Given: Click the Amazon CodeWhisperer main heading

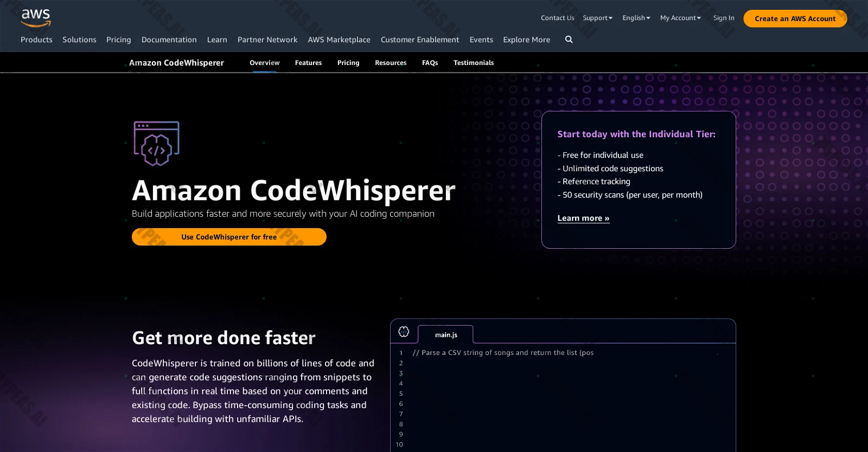Looking at the screenshot, I should click(293, 190).
